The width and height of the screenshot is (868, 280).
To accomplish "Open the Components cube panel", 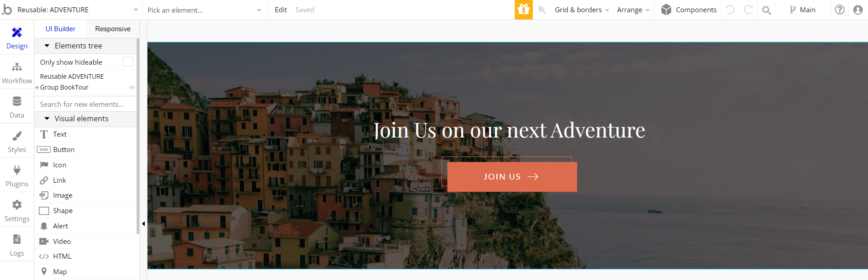I will 688,9.
